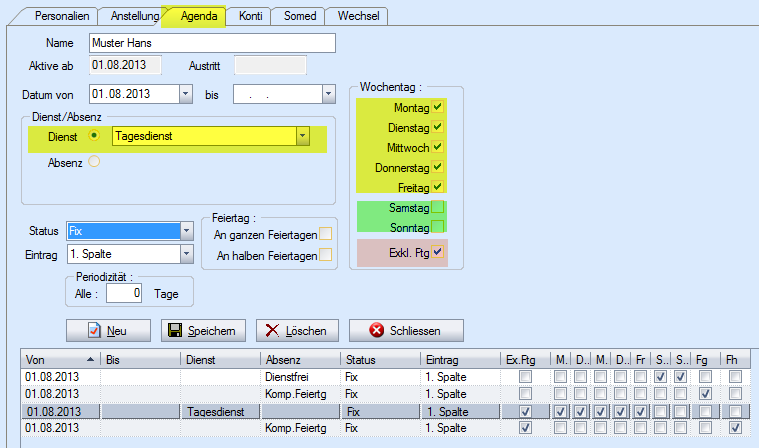
Task: Toggle Ex.Ftg checkbox in Dienstfrei row
Action: [525, 376]
